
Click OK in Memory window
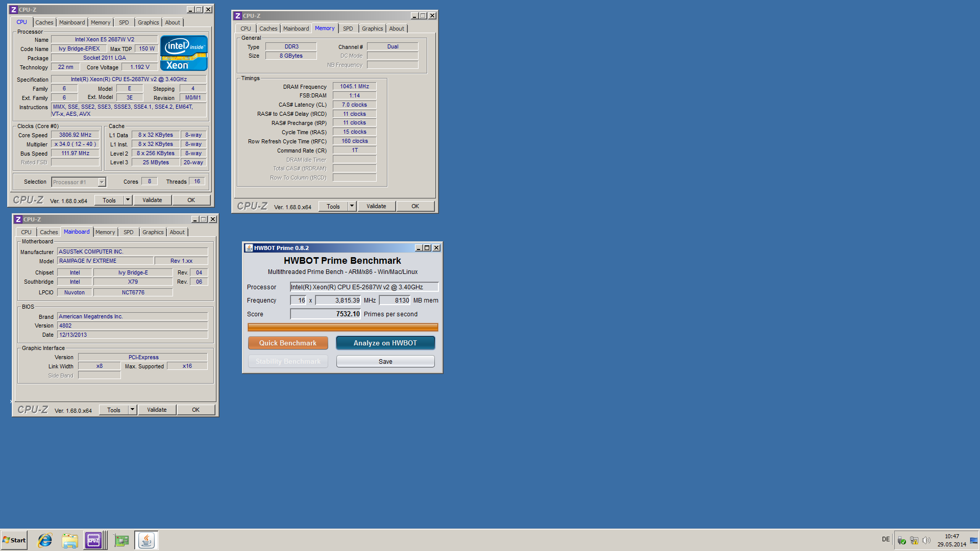415,206
